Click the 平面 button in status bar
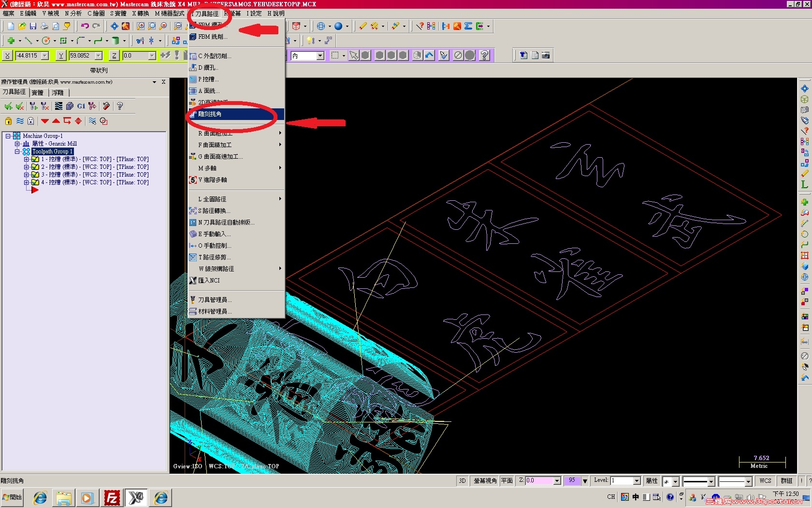This screenshot has height=508, width=812. [507, 481]
